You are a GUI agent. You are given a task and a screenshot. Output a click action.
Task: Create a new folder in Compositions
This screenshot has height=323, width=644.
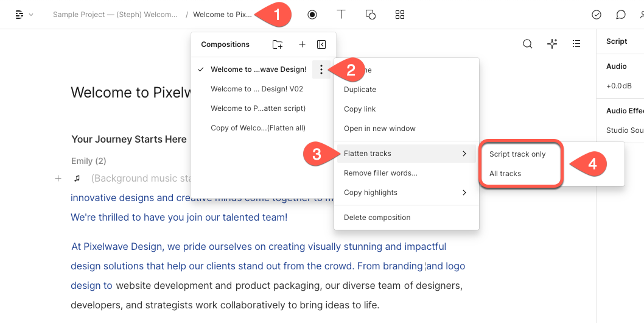pyautogui.click(x=278, y=44)
